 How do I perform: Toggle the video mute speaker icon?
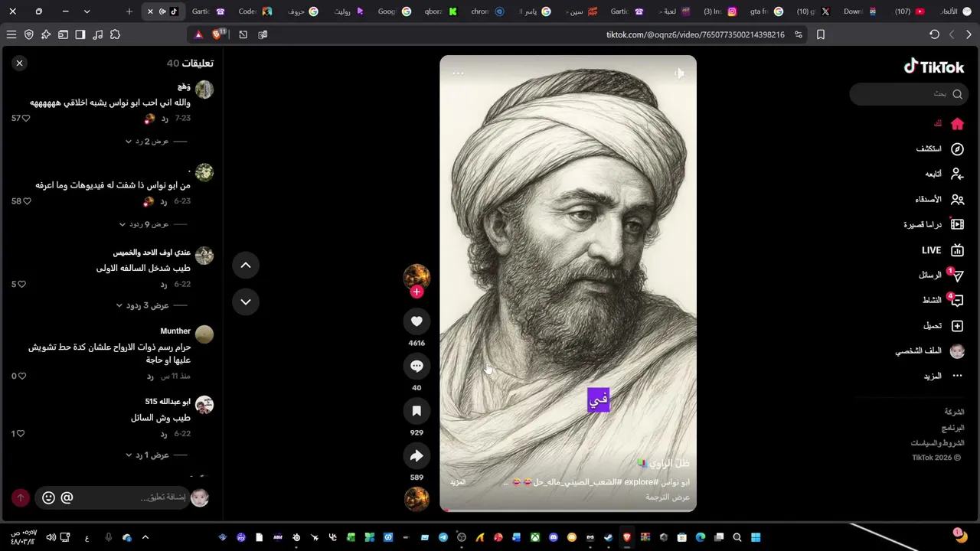[679, 73]
